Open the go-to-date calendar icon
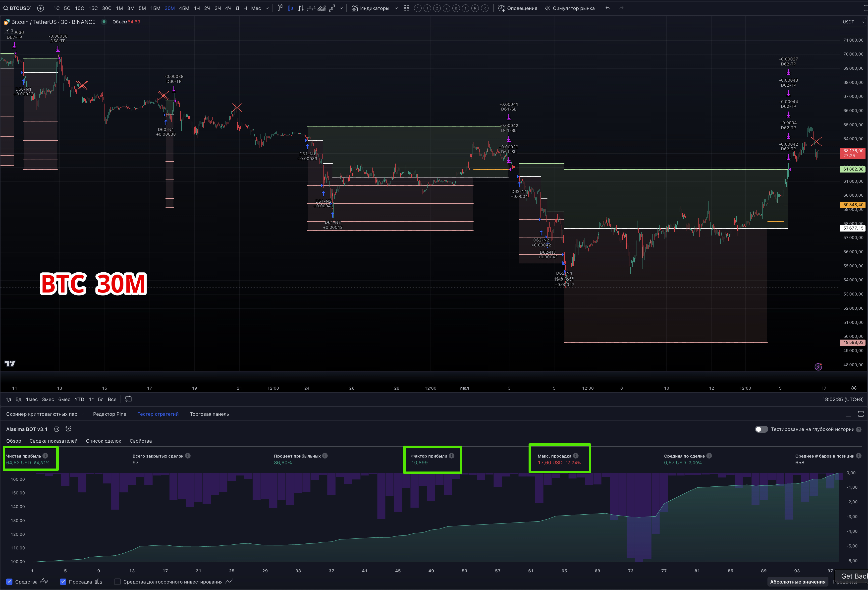The image size is (868, 590). click(x=128, y=399)
